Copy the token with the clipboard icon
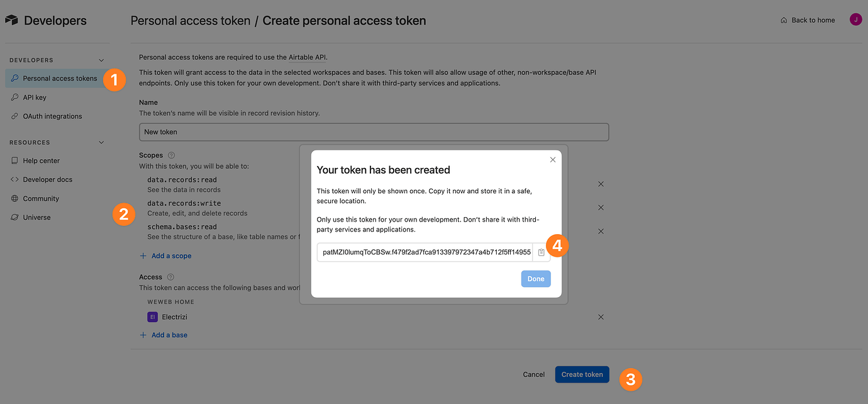The height and width of the screenshot is (404, 868). pyautogui.click(x=541, y=252)
